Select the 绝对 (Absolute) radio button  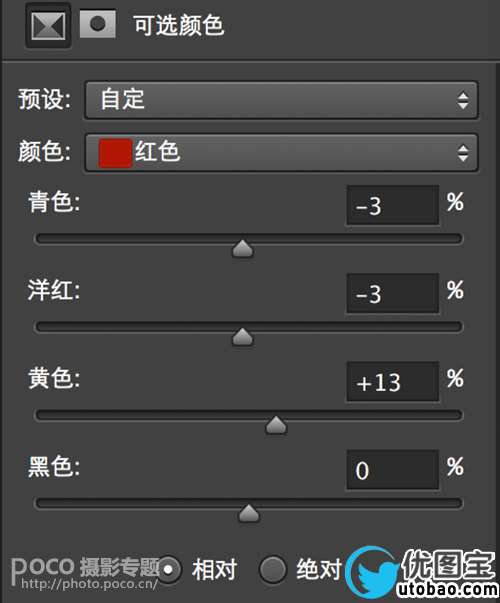click(x=273, y=569)
